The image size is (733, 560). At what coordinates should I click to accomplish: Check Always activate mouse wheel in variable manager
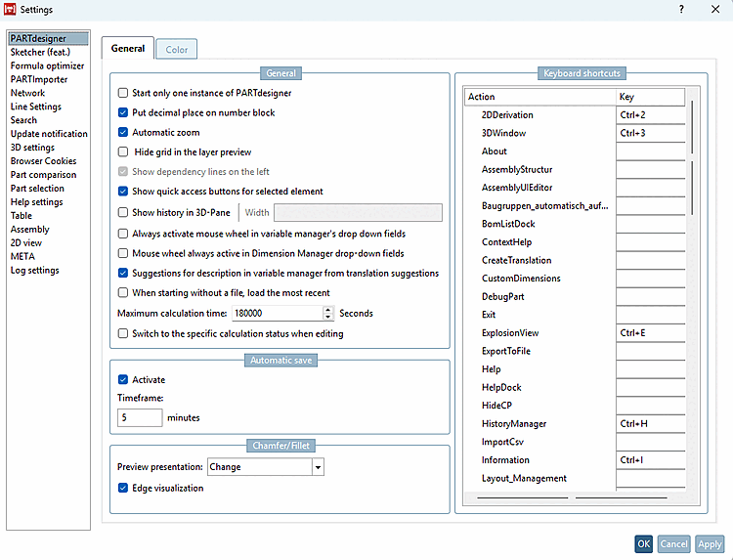tap(123, 234)
